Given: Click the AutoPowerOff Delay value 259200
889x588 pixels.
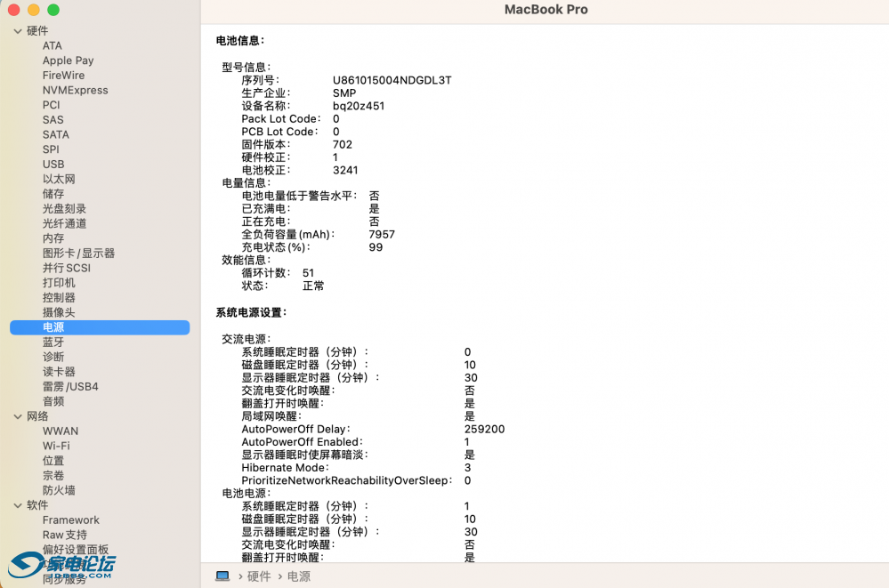Looking at the screenshot, I should pos(484,430).
